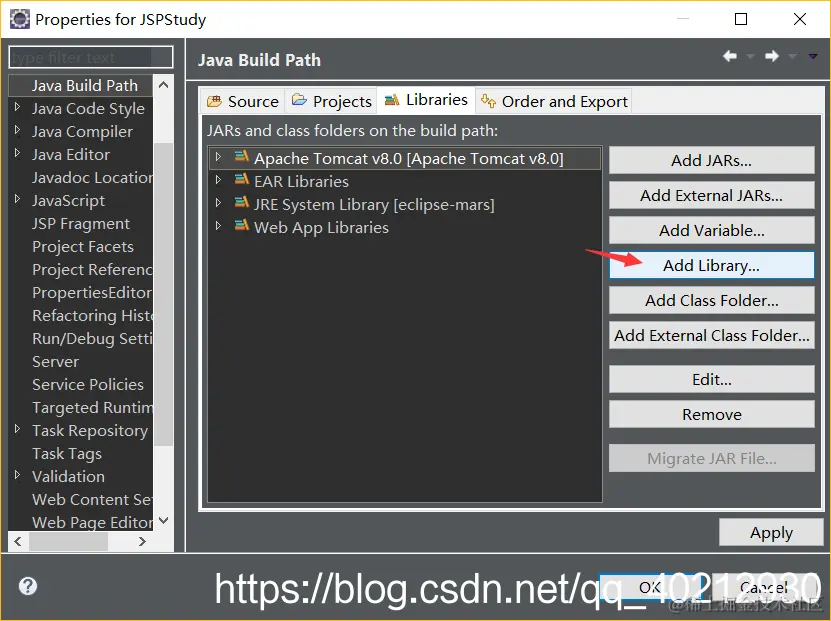Click sidebar scroll up arrow
The width and height of the screenshot is (831, 621).
pyautogui.click(x=163, y=85)
